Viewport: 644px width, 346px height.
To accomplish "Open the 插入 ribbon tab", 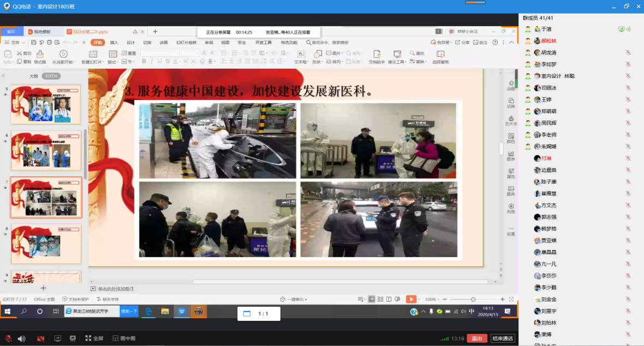I will [114, 43].
